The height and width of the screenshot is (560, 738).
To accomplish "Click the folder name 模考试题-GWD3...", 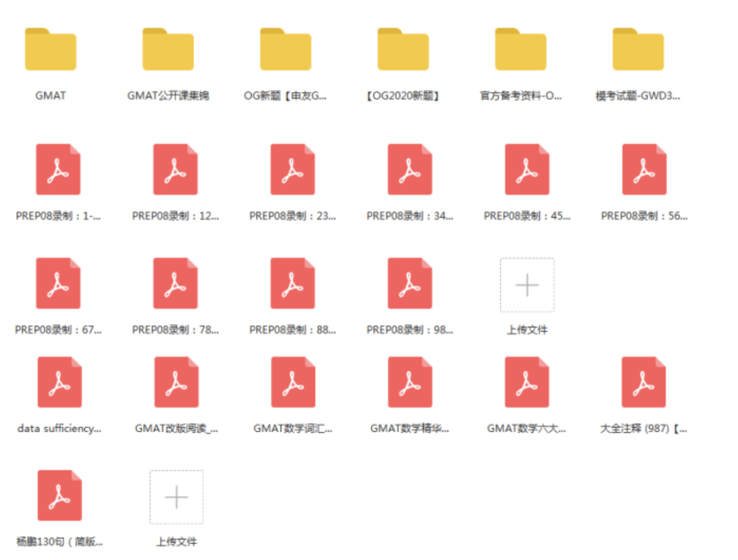I will 638,96.
